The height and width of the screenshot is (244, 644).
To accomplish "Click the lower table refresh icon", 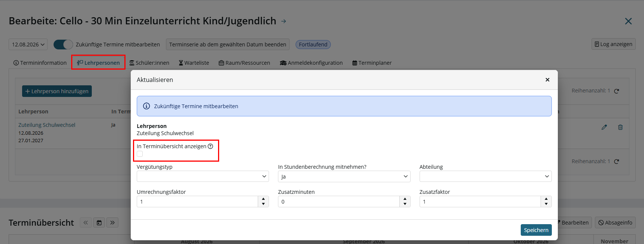I will [617, 162].
